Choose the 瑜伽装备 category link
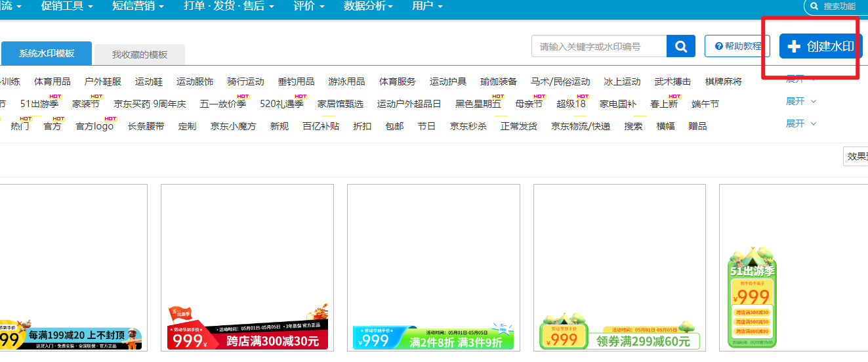 (x=498, y=82)
